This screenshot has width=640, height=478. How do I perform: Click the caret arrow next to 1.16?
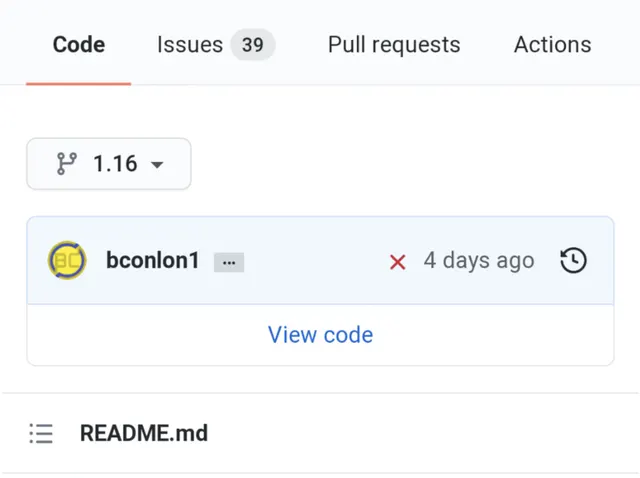tap(157, 165)
